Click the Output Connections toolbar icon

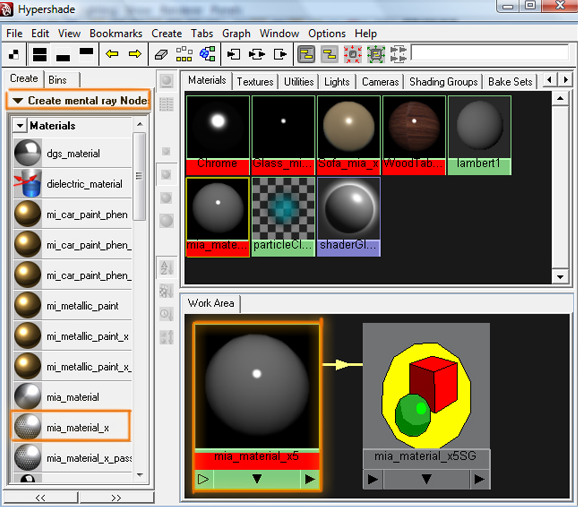pos(280,55)
